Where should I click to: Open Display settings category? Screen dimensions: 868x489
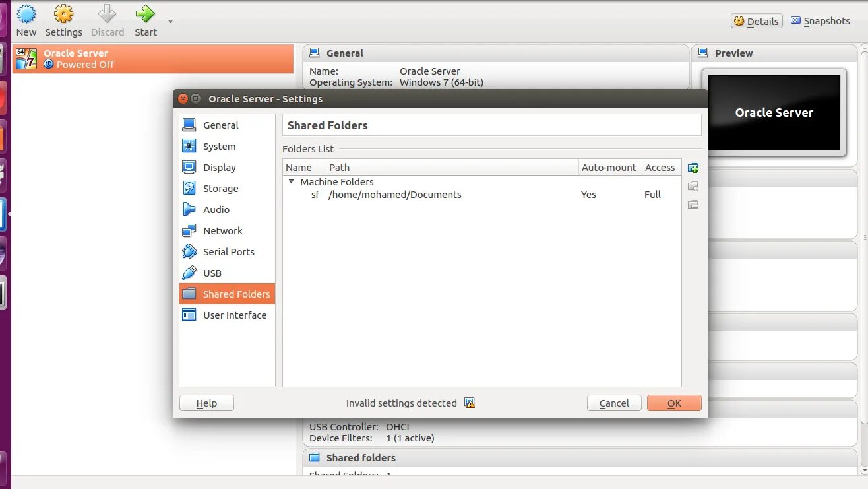click(227, 168)
